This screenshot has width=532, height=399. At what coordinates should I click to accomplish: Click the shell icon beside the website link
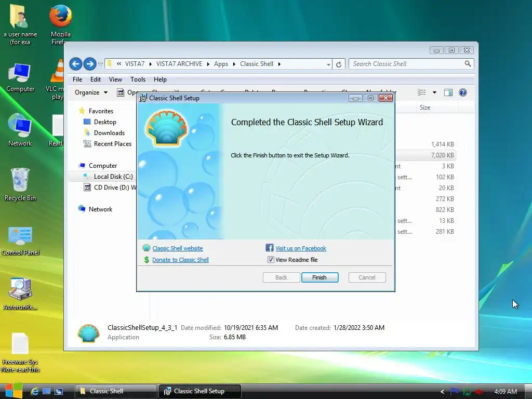(x=147, y=248)
